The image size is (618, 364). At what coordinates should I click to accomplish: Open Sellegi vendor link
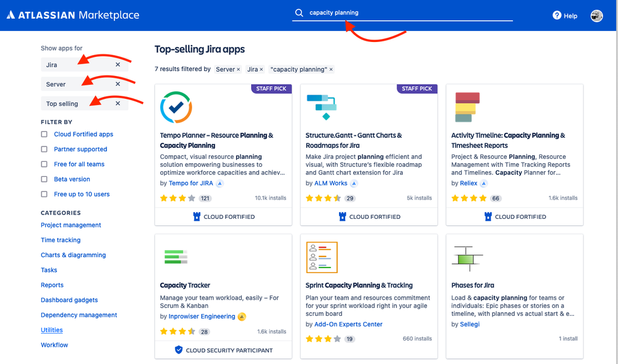470,324
